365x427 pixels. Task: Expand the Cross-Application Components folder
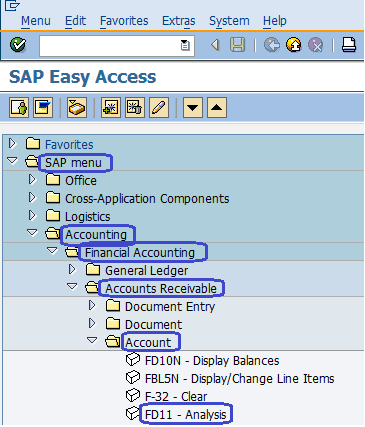pyautogui.click(x=32, y=198)
